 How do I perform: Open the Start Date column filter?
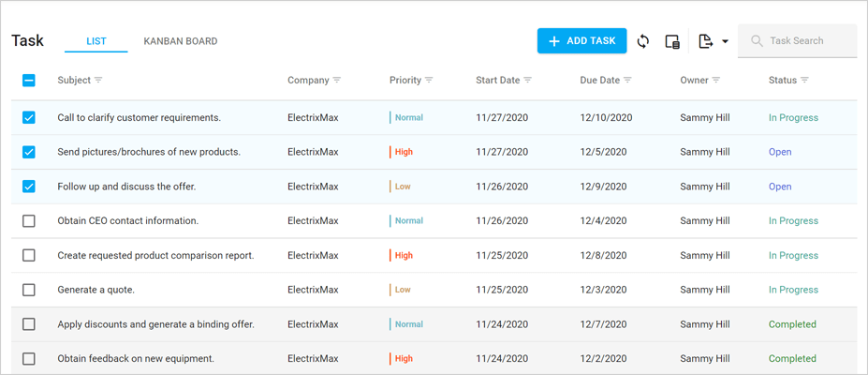pyautogui.click(x=528, y=81)
